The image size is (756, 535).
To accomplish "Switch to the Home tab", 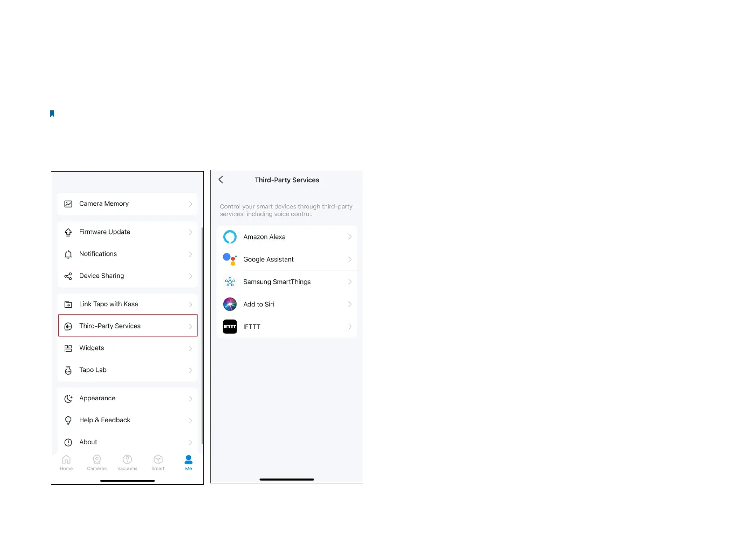I will [66, 462].
